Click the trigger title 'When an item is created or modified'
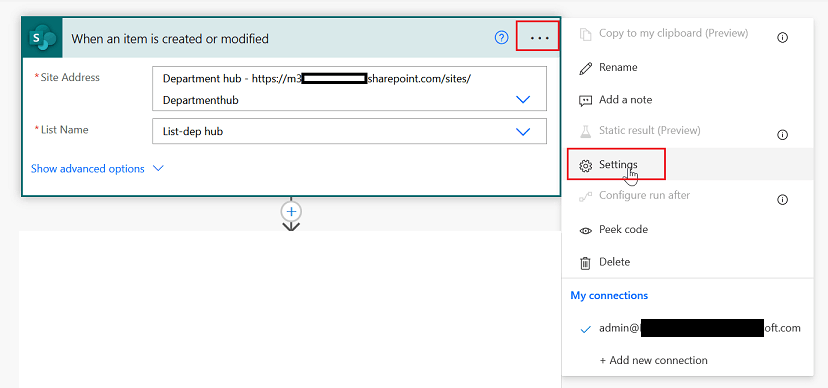 (x=170, y=39)
